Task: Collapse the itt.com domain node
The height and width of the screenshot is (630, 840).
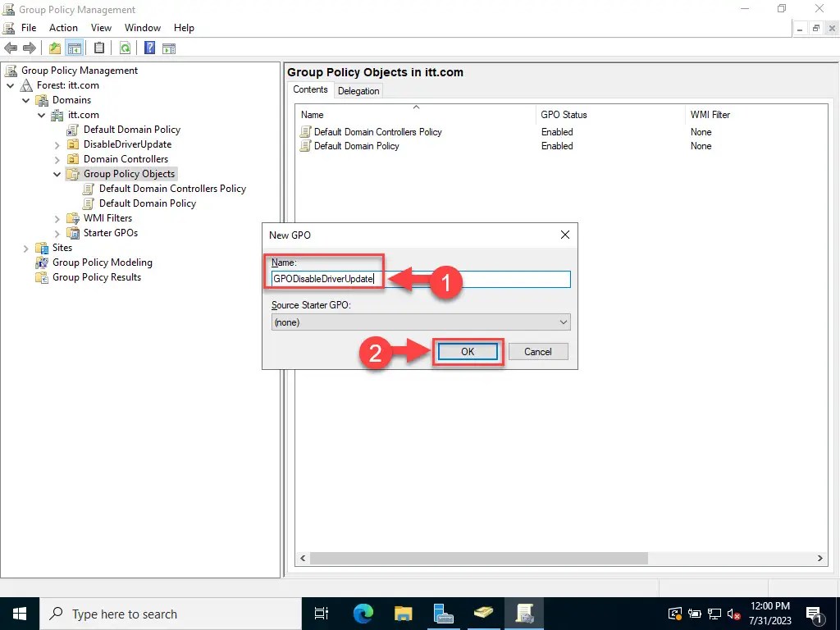Action: point(41,115)
